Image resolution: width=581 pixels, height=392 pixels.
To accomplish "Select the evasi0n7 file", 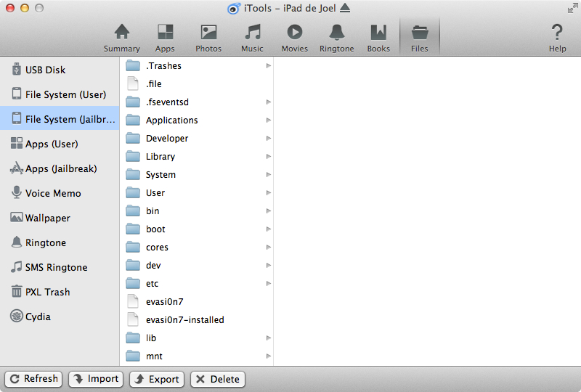I will 197,301.
